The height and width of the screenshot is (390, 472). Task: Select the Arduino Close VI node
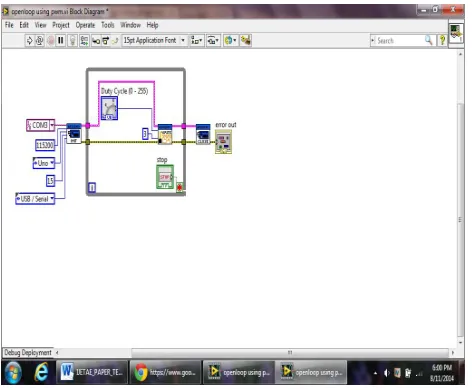pos(203,134)
